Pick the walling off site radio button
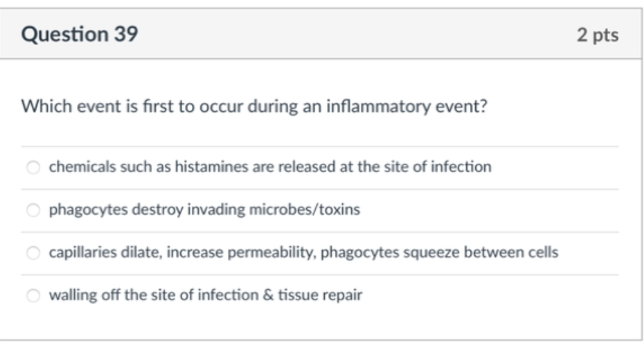The height and width of the screenshot is (357, 644). click(x=33, y=295)
